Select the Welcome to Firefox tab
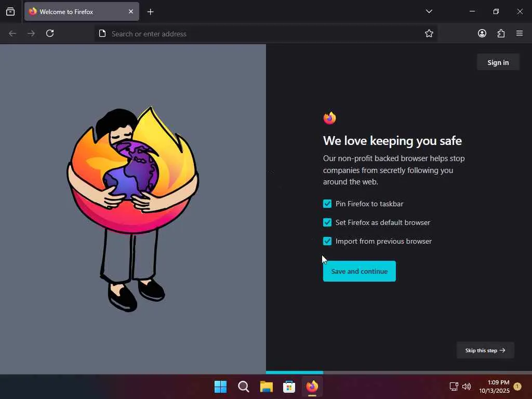 82,11
